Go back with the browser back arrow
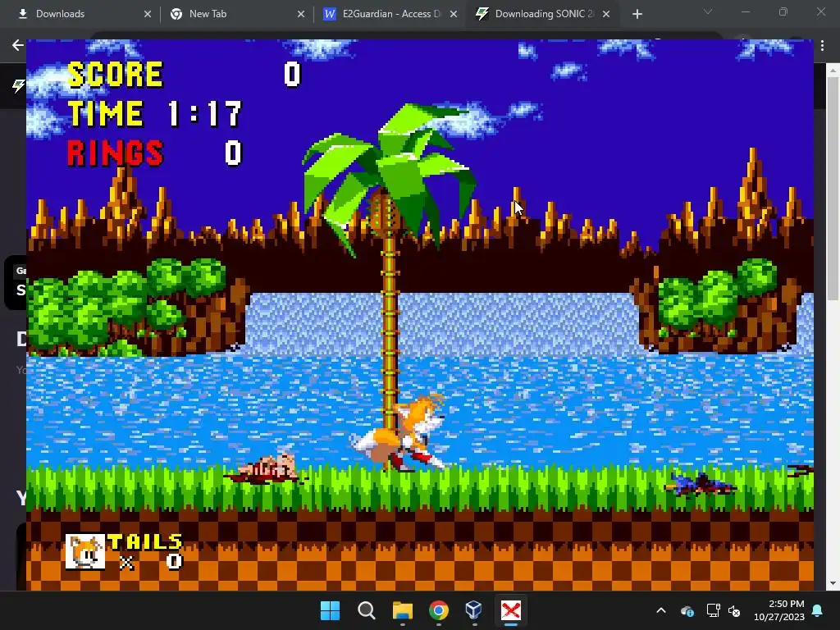This screenshot has height=630, width=840. point(18,45)
